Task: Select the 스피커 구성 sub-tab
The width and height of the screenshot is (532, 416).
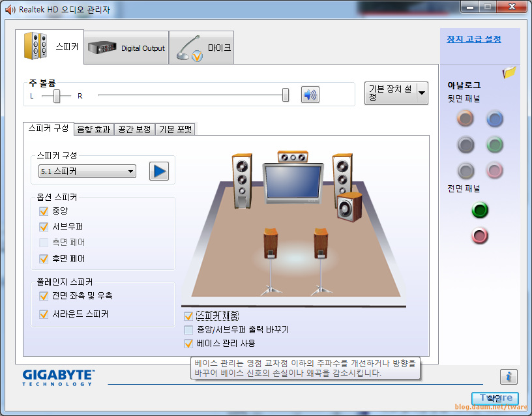Action: [x=48, y=128]
